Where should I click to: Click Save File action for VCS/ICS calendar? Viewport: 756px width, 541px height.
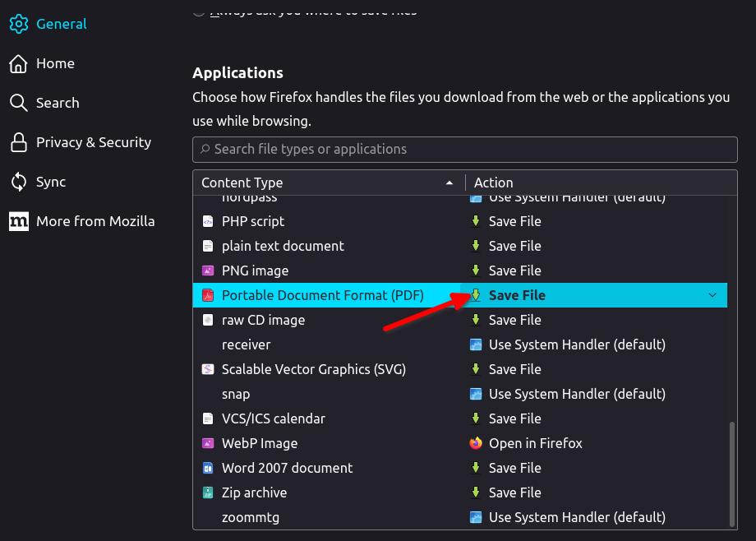pos(515,418)
